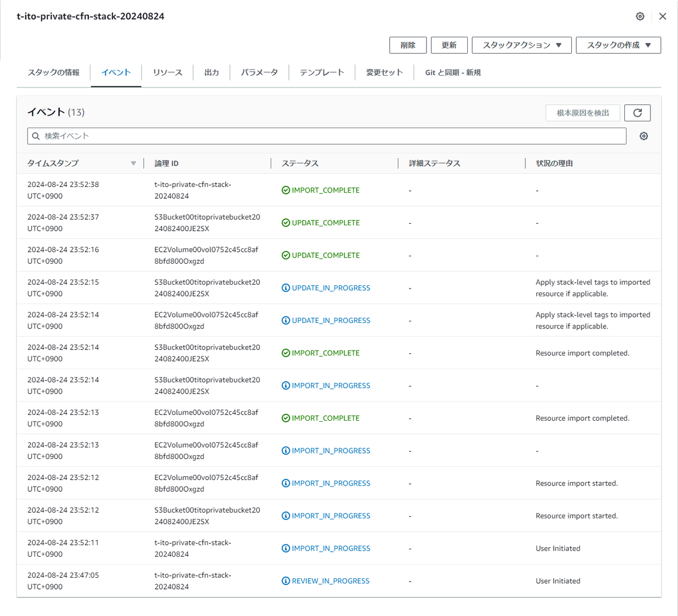Click the search magnifier icon

click(x=36, y=136)
